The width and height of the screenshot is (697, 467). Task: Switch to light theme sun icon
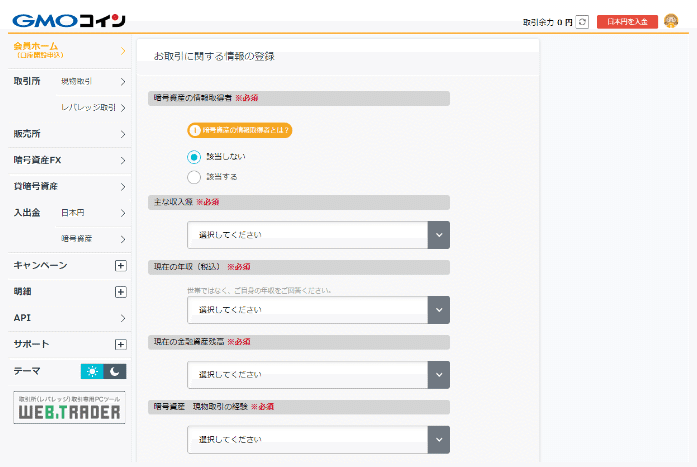click(x=92, y=371)
